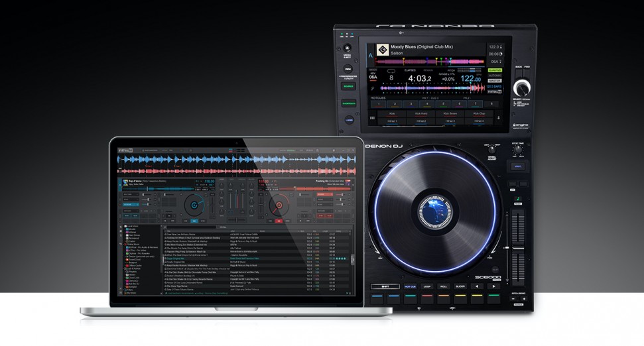644x346 pixels.
Task: Click the star rating on the highlighted track
Action: point(341,259)
